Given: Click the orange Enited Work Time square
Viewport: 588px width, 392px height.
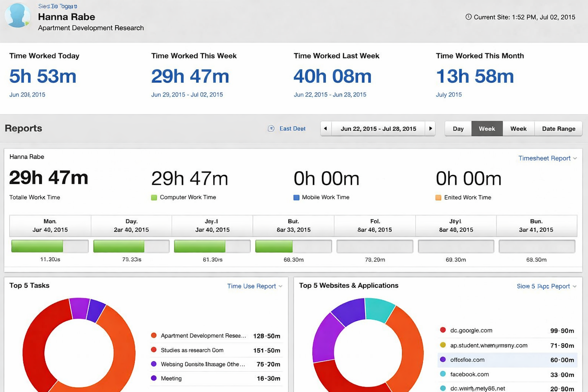Looking at the screenshot, I should (438, 198).
